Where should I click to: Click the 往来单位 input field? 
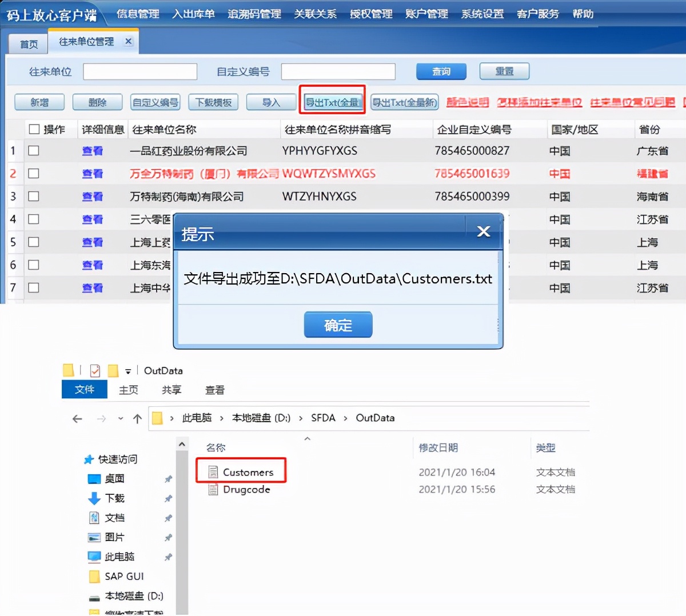[139, 71]
